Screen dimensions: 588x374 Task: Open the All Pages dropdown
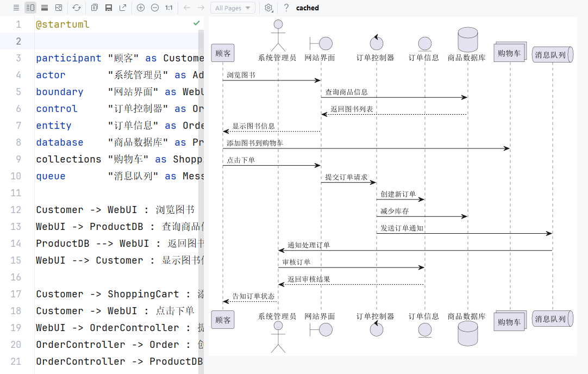tap(233, 8)
